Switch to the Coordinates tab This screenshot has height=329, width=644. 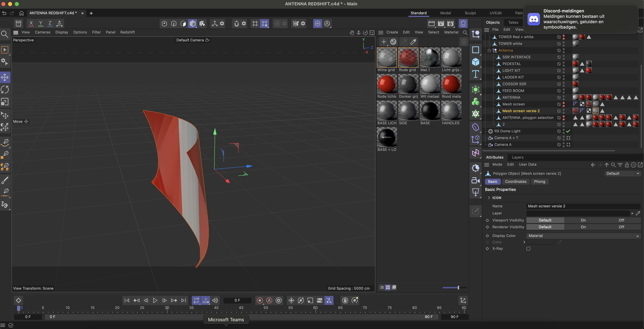515,181
